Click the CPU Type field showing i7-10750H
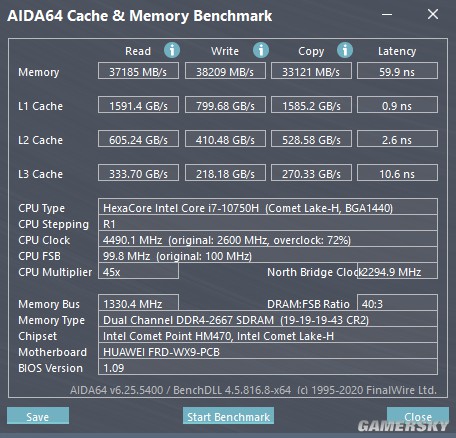 (x=268, y=207)
